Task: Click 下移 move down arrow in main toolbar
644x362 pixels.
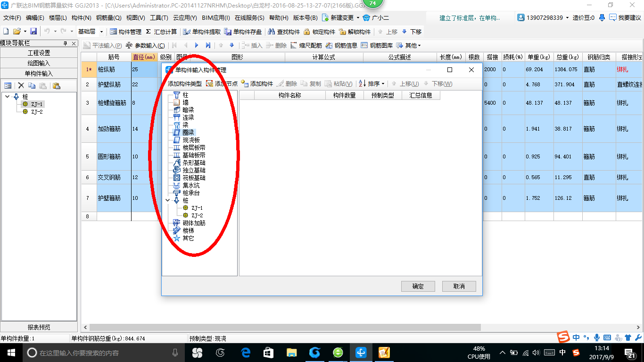Action: 412,32
